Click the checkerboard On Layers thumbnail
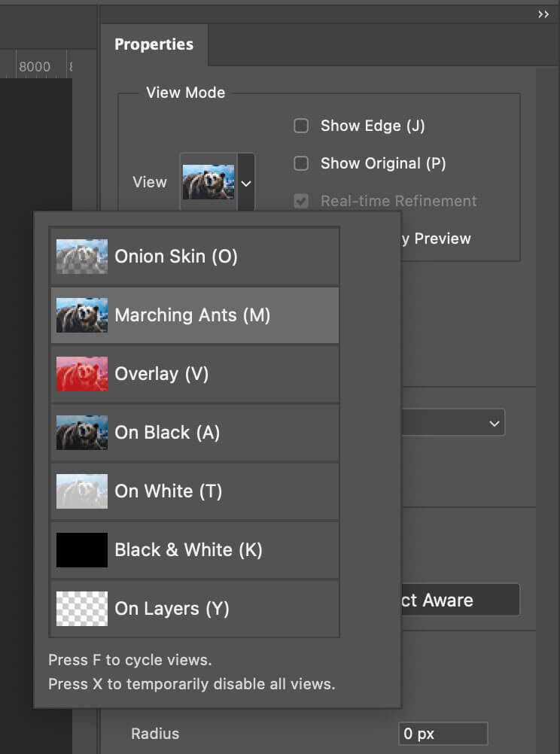The height and width of the screenshot is (754, 560). click(82, 609)
